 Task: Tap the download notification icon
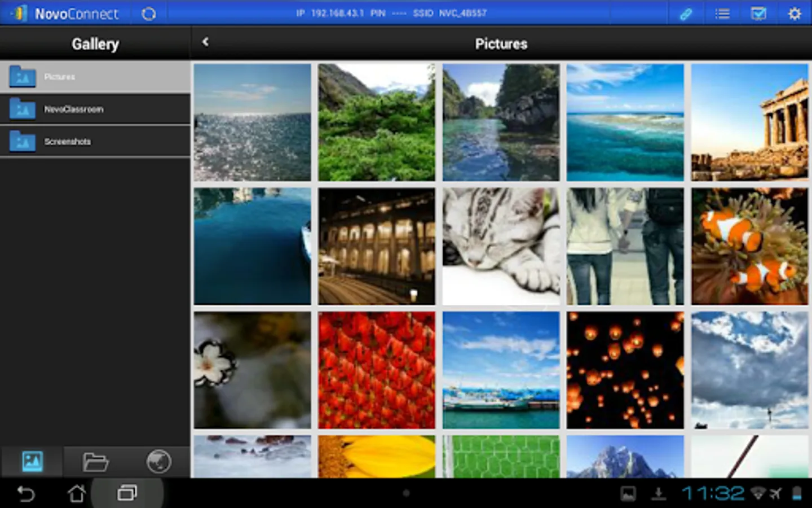(x=658, y=494)
